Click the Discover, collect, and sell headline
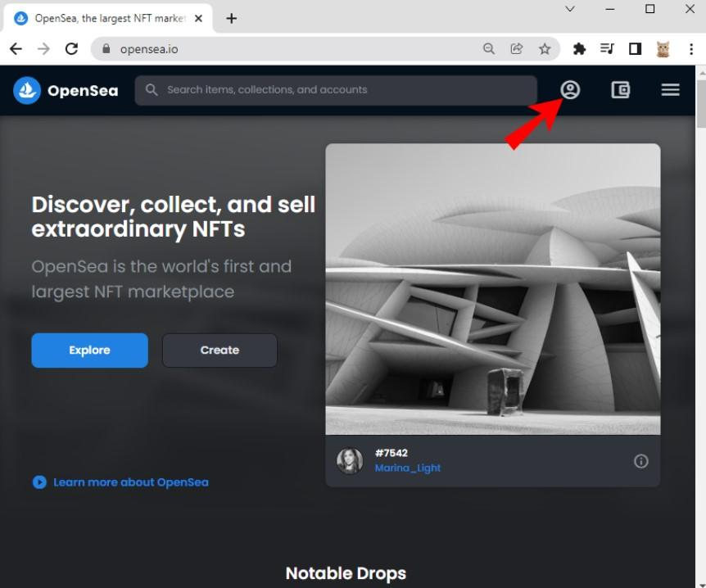 (x=174, y=216)
